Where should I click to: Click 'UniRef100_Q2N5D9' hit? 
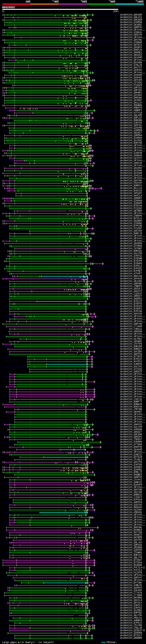(x=131, y=130)
